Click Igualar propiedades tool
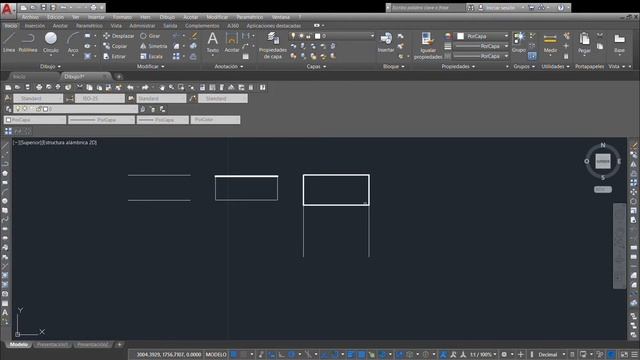This screenshot has width=640, height=360. point(428,46)
